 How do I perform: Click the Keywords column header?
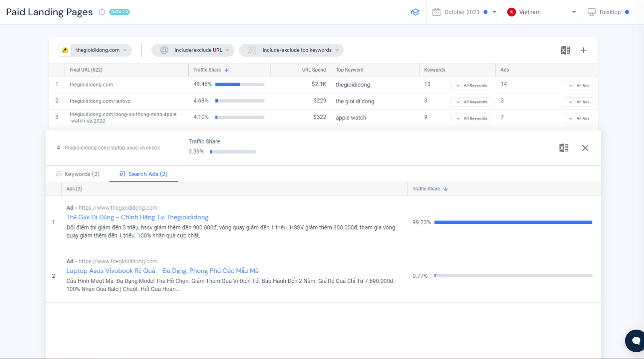coord(435,70)
